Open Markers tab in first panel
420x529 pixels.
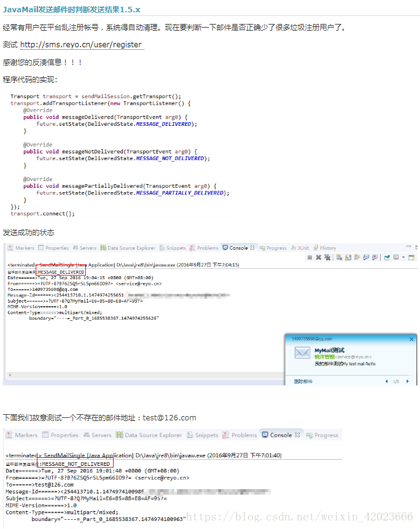coord(21,248)
